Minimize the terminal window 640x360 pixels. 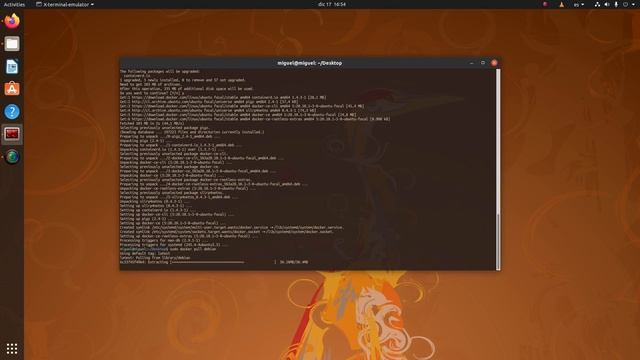[471, 63]
